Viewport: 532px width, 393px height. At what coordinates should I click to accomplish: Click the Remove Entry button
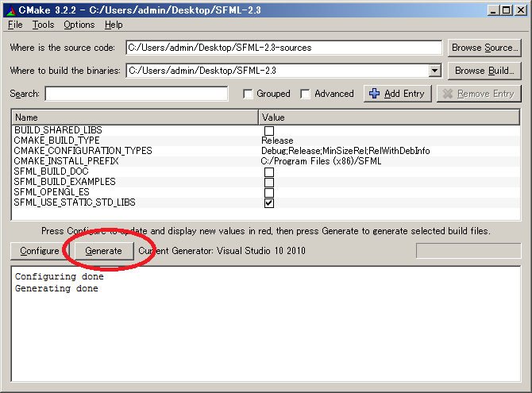tap(479, 94)
